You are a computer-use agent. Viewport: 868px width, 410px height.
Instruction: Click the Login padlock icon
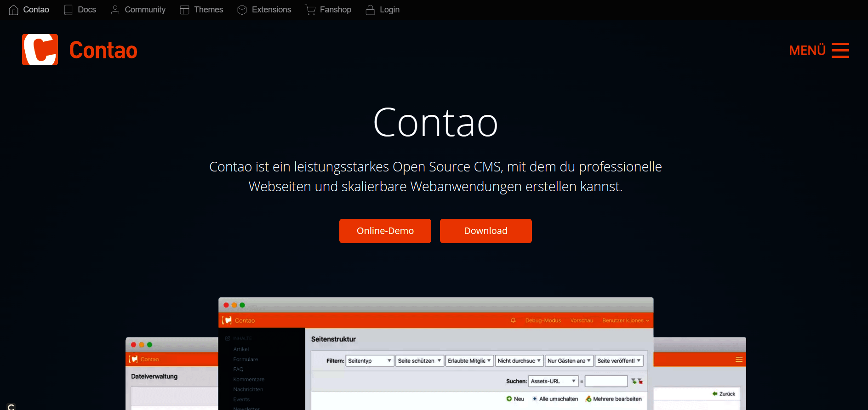click(x=370, y=10)
